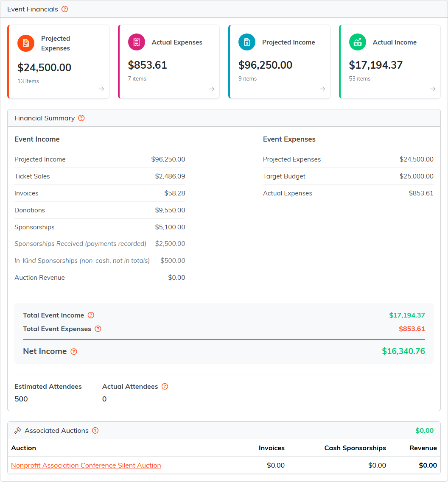448x482 pixels.
Task: Click the Actual Income card title
Action: (395, 42)
